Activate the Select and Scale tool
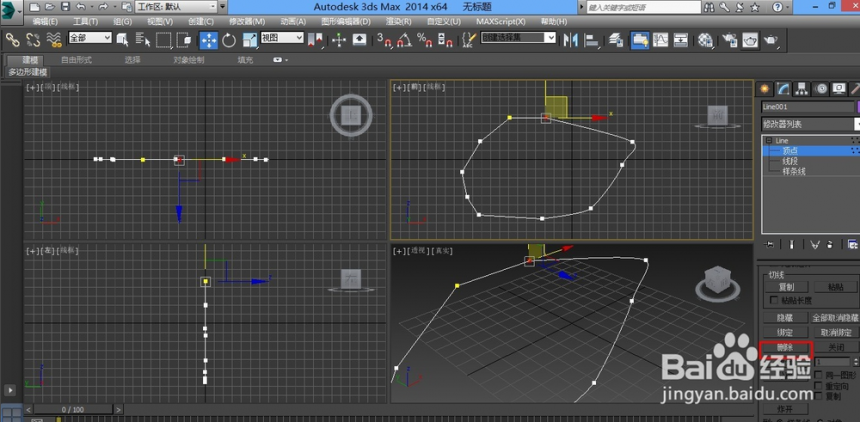This screenshot has height=422, width=860. [x=250, y=40]
